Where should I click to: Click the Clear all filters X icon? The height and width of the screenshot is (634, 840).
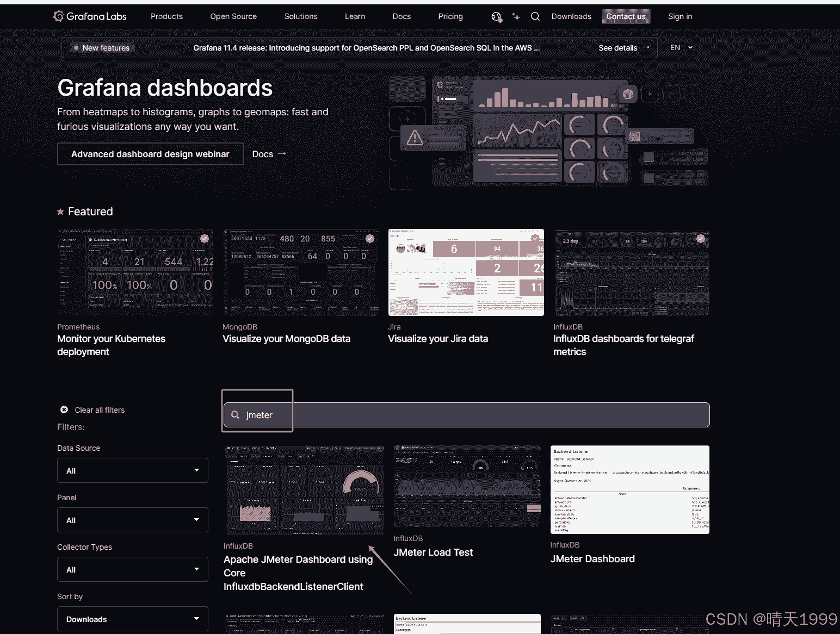(x=64, y=409)
